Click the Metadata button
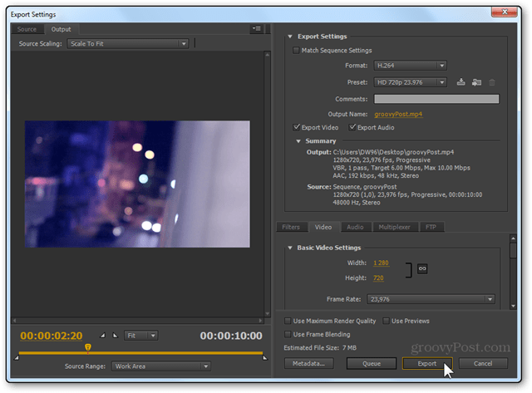The height and width of the screenshot is (393, 532). click(x=308, y=363)
